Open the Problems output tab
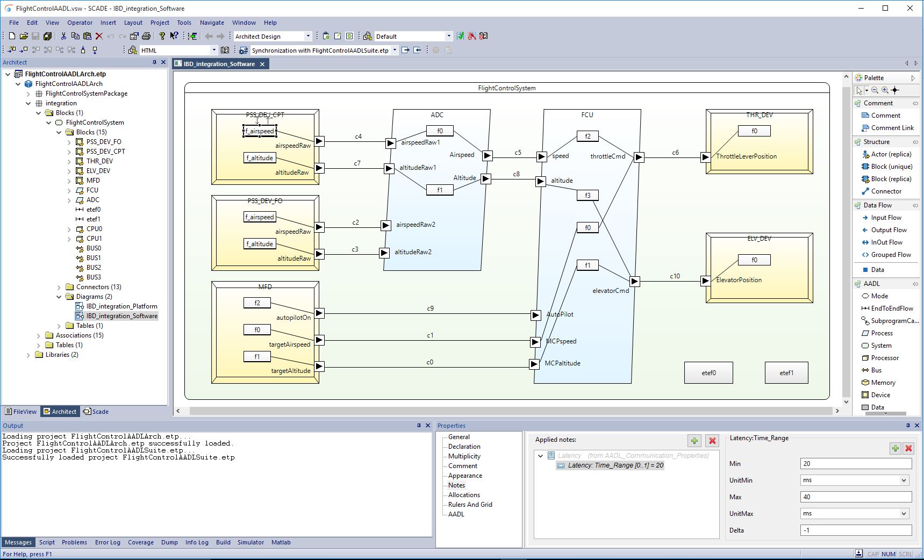The width and height of the screenshot is (924, 560). pos(74,542)
